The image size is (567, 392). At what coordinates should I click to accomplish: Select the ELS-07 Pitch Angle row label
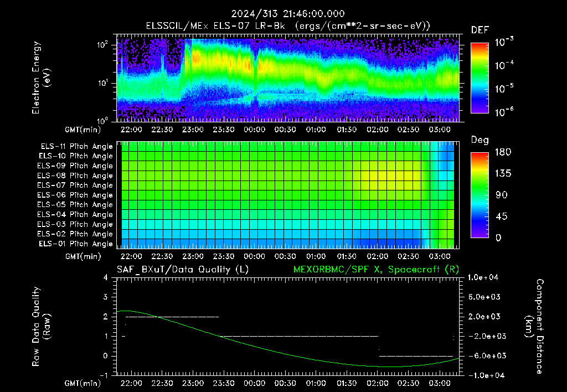click(x=75, y=185)
